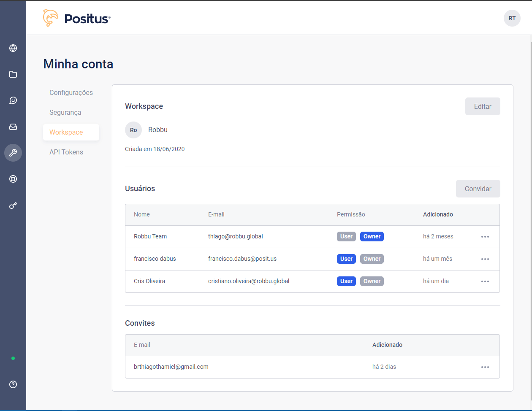Click the Convidar button
The height and width of the screenshot is (411, 532).
click(x=478, y=189)
